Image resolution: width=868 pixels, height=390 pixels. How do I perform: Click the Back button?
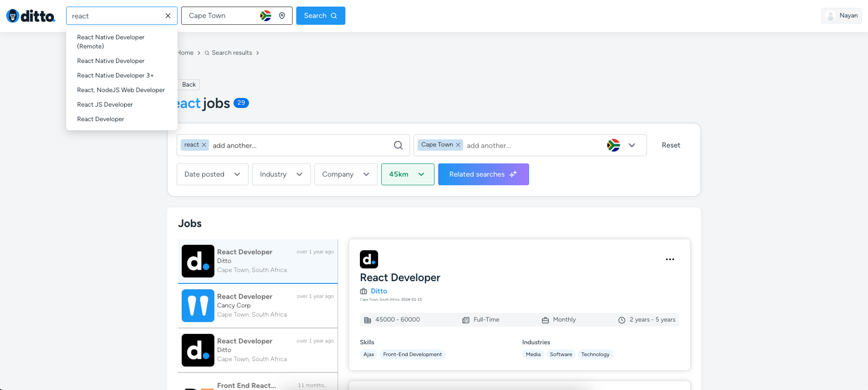click(x=189, y=85)
